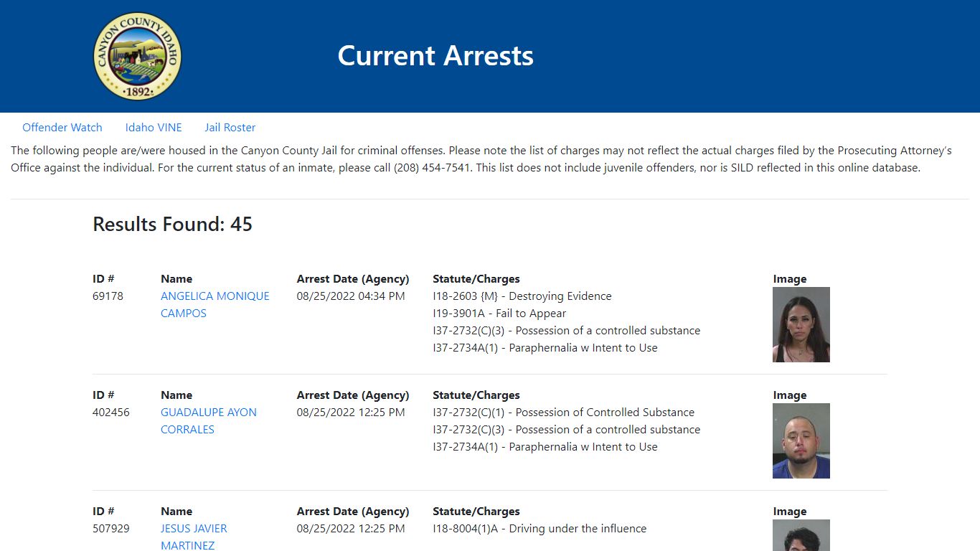This screenshot has width=980, height=551.
Task: Open Jesus Javier Martinez's arrest record
Action: point(194,537)
